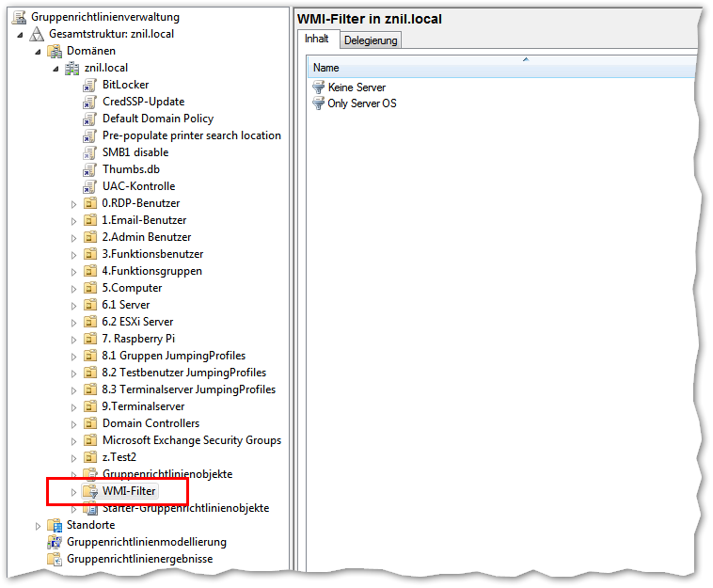This screenshot has height=588, width=713.
Task: Expand the 6.1 Server organizational unit
Action: coord(73,305)
